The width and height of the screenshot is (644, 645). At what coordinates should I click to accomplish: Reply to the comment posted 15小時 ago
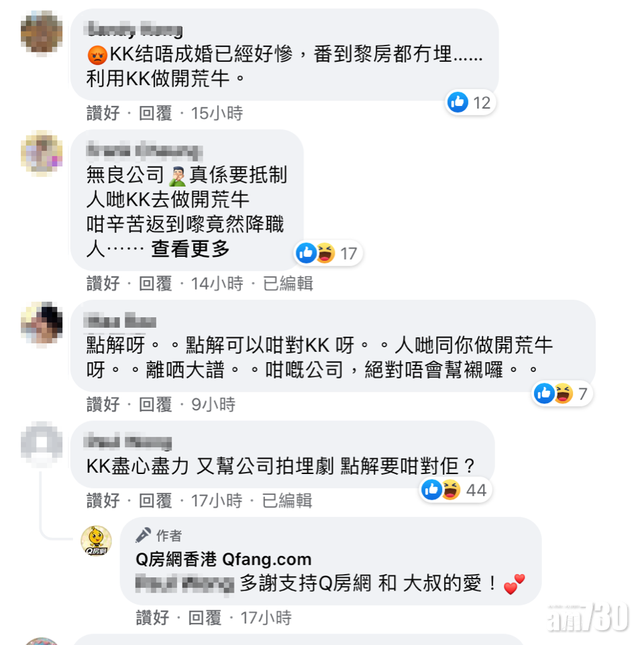click(x=155, y=113)
